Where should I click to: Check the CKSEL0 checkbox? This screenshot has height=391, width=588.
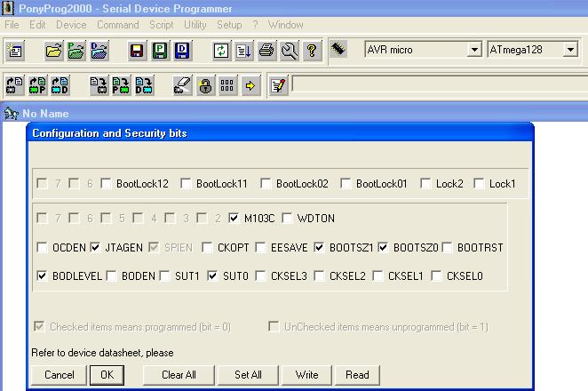pos(436,276)
